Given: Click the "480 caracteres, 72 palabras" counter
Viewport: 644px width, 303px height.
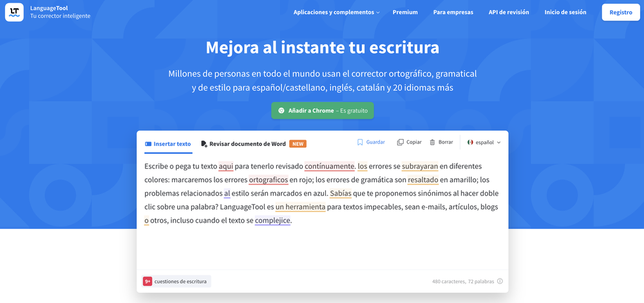Looking at the screenshot, I should pyautogui.click(x=463, y=281).
